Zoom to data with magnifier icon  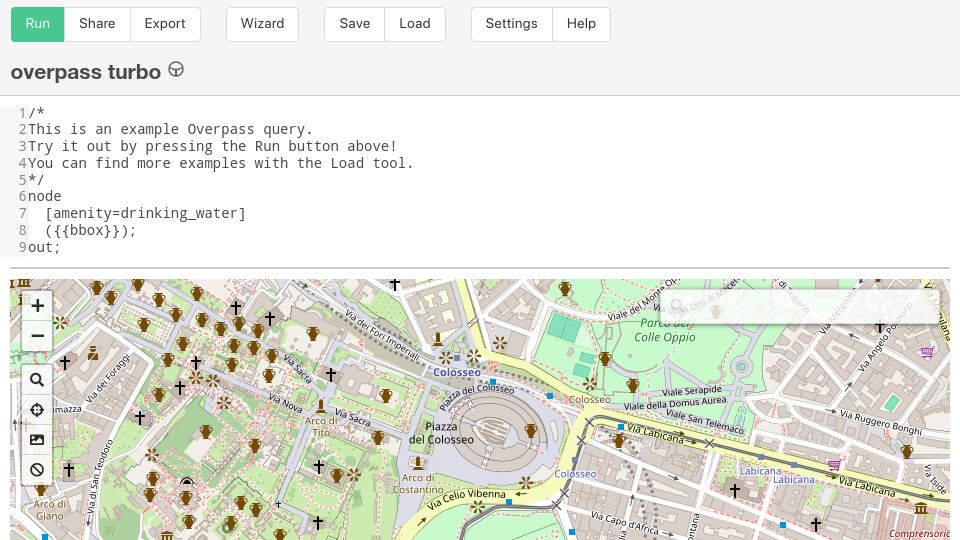(x=37, y=380)
